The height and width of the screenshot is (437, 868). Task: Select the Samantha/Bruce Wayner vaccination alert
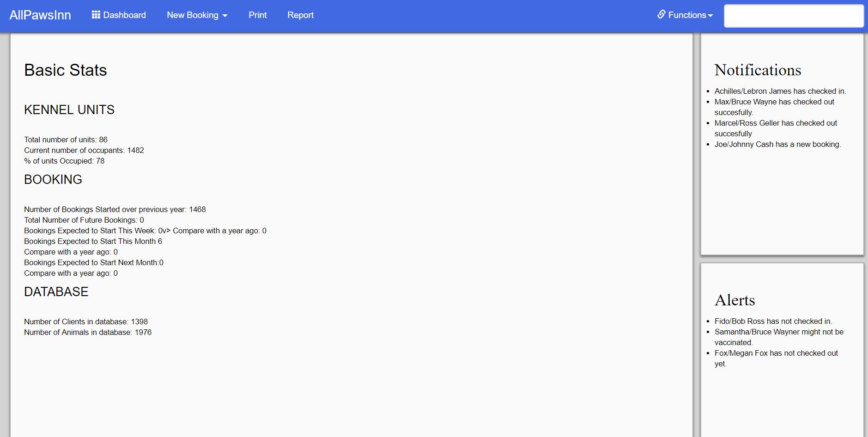(779, 337)
